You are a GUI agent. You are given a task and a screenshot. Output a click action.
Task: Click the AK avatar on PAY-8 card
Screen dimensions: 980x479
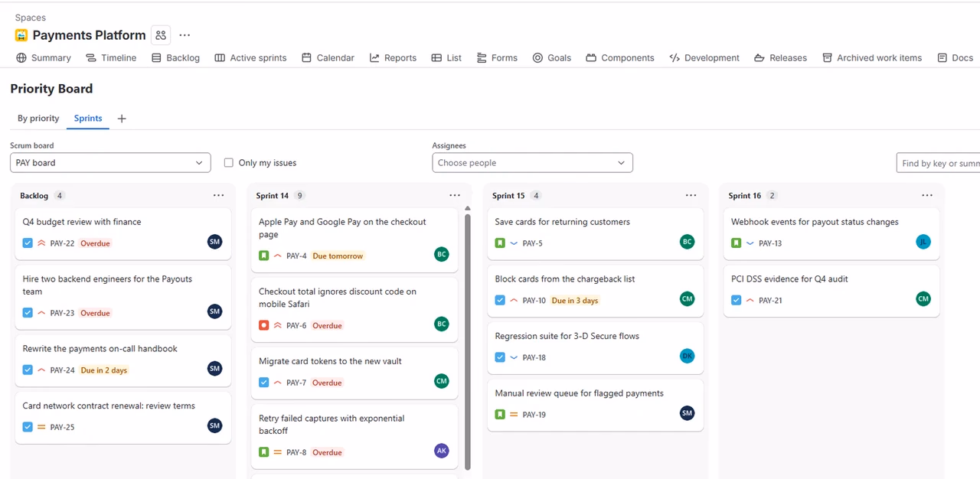[x=441, y=451]
